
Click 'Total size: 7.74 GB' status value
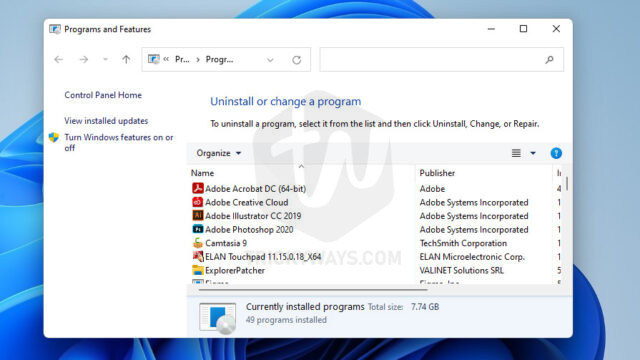pyautogui.click(x=403, y=307)
